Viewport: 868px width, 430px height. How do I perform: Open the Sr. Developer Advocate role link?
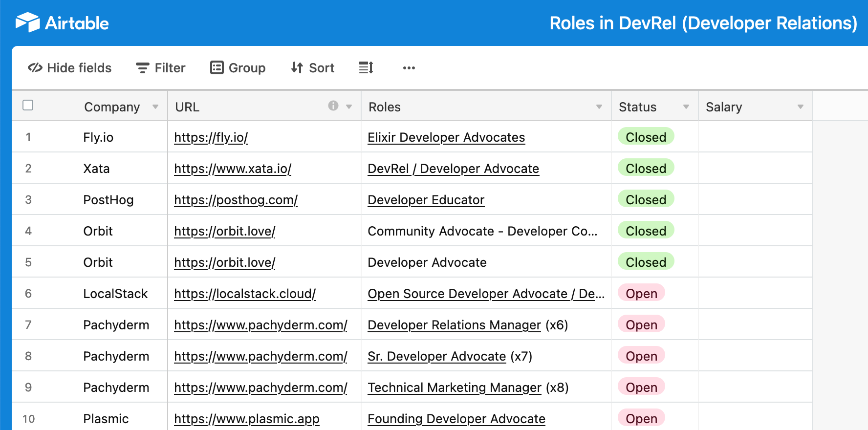(437, 356)
